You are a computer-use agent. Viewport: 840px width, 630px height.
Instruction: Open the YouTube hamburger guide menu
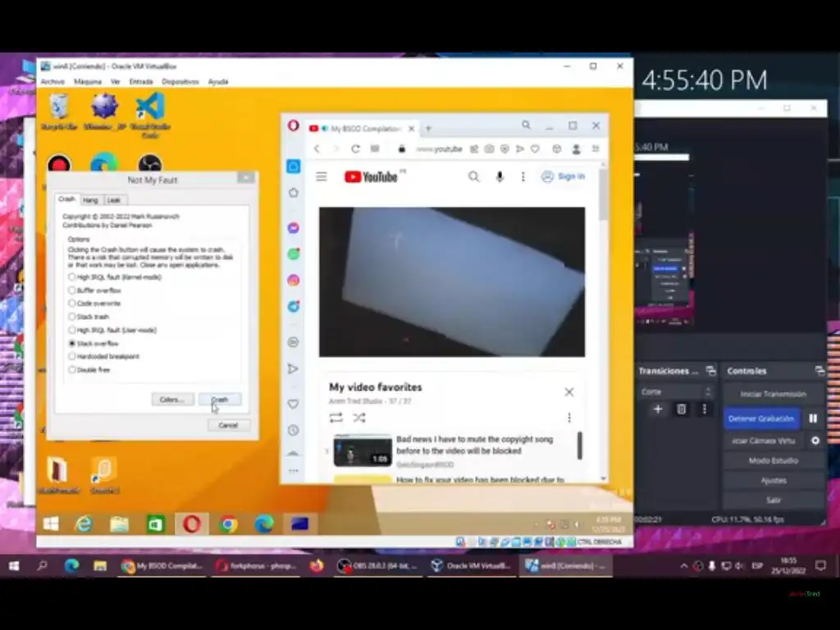click(322, 176)
